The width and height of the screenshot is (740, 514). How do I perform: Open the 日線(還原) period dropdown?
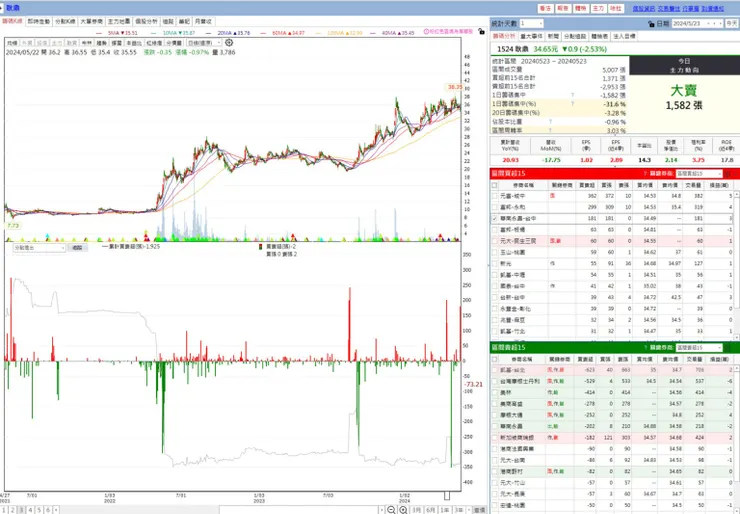pyautogui.click(x=203, y=43)
